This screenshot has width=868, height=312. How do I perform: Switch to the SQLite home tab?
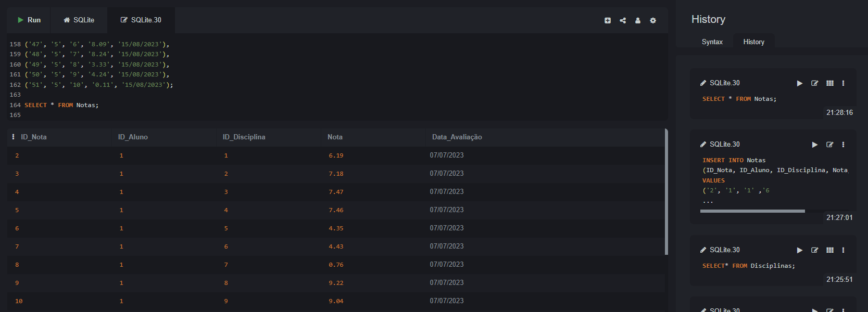[79, 20]
